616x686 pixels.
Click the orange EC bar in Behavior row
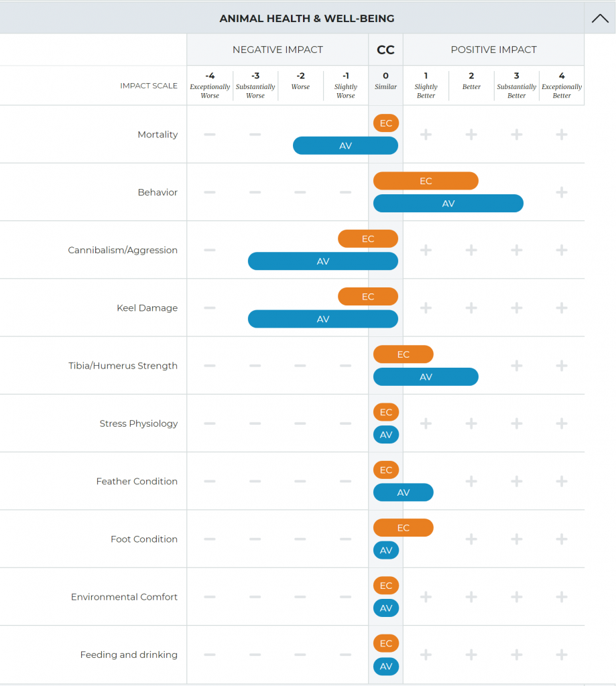click(426, 181)
